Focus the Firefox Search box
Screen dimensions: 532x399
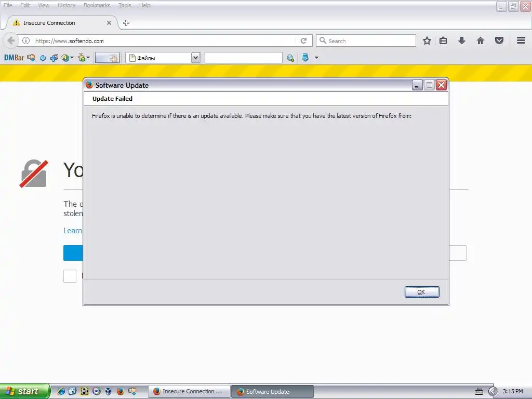pos(366,41)
